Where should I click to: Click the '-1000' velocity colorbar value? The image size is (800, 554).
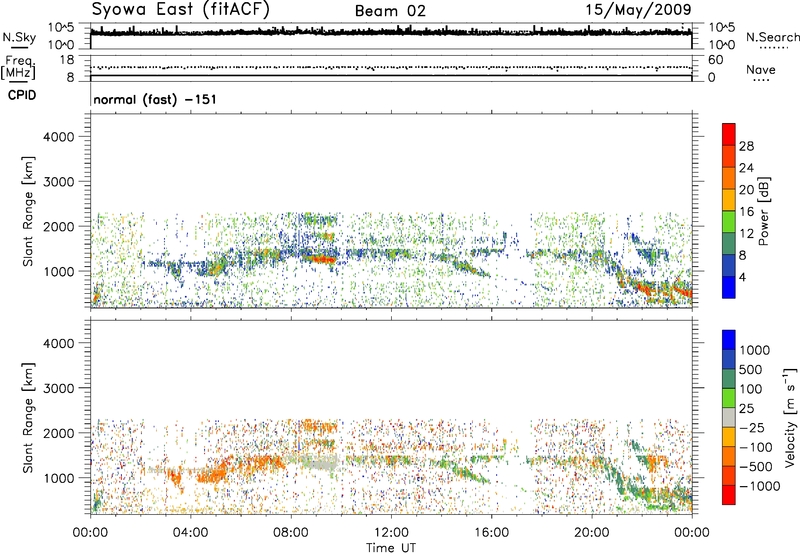(x=760, y=486)
